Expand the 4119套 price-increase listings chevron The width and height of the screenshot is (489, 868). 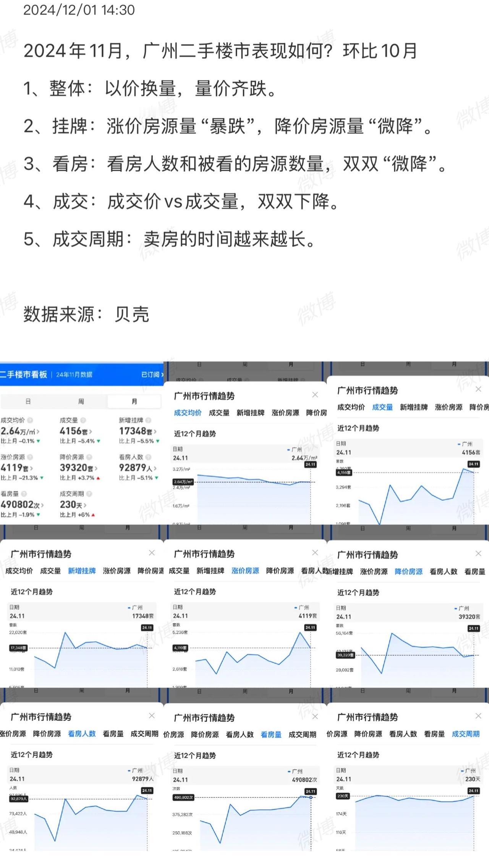(32, 468)
